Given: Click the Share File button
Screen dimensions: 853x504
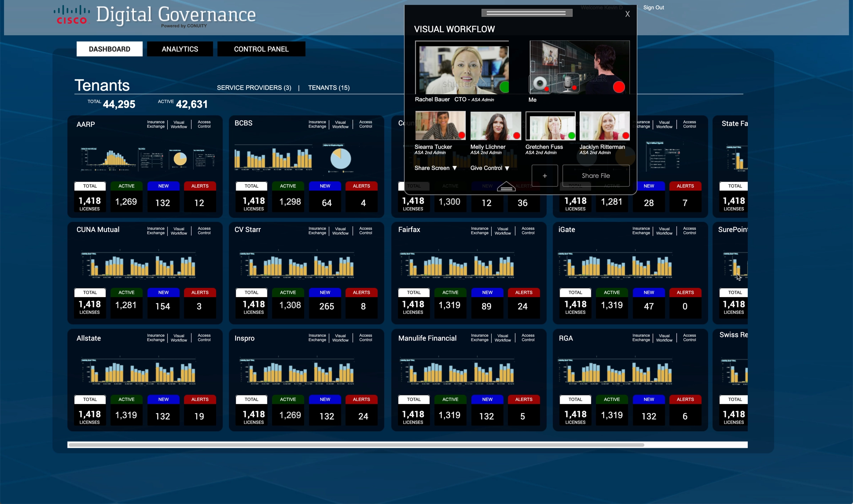Looking at the screenshot, I should [596, 176].
